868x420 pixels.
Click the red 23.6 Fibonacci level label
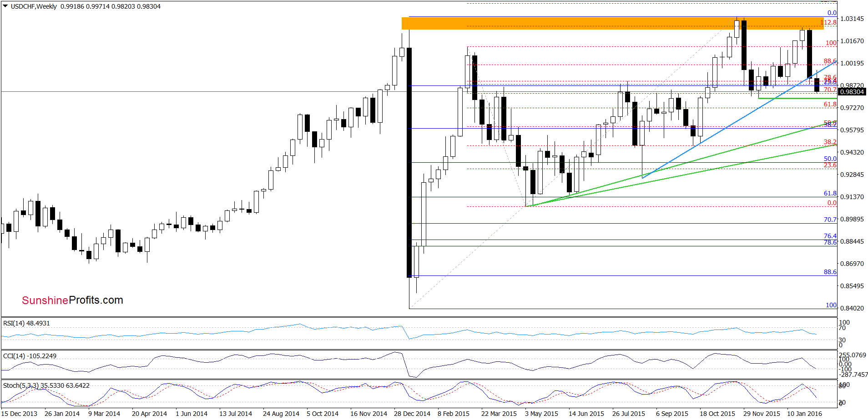(x=830, y=165)
